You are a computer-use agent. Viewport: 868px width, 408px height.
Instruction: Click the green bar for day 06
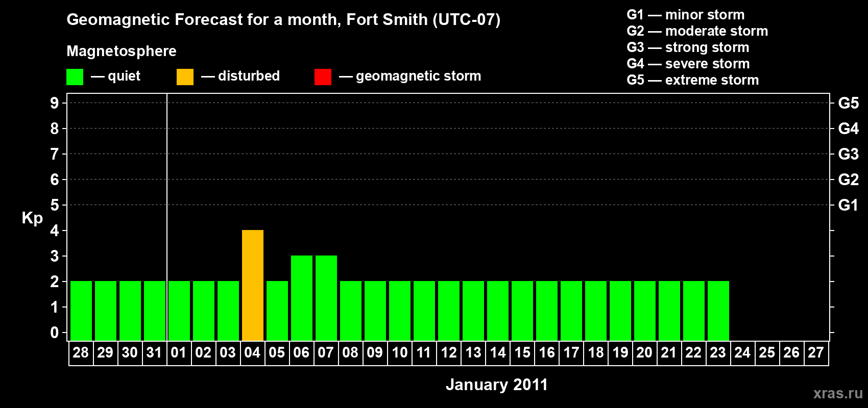point(302,298)
